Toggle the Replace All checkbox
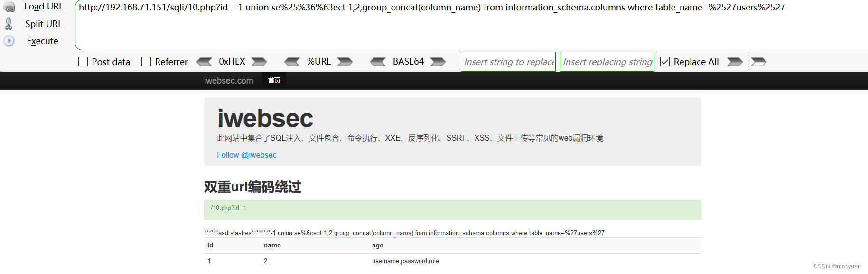The image size is (868, 274). [x=665, y=62]
